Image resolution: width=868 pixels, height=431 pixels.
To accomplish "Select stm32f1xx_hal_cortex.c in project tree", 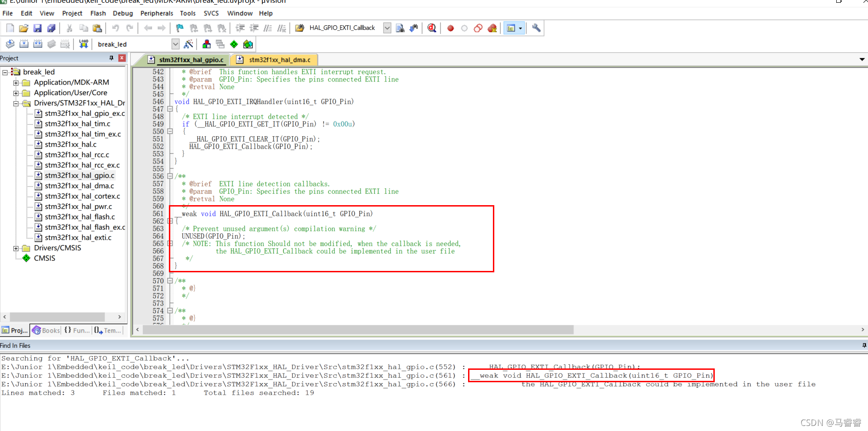I will coord(82,196).
